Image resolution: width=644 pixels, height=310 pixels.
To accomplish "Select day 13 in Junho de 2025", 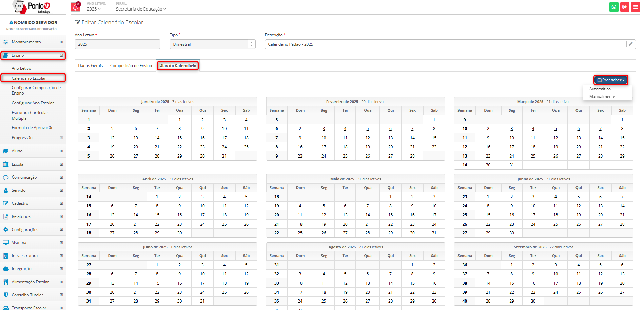I will point(600,206).
